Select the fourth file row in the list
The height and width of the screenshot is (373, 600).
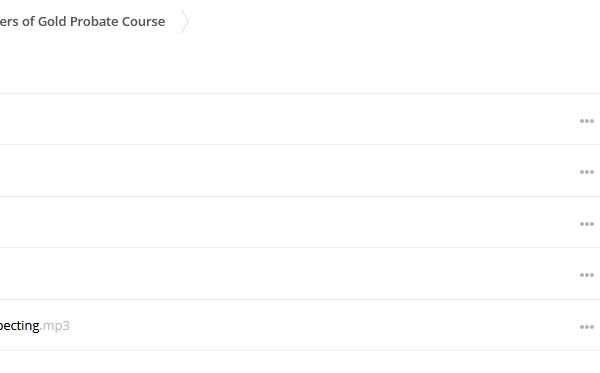coord(300,274)
